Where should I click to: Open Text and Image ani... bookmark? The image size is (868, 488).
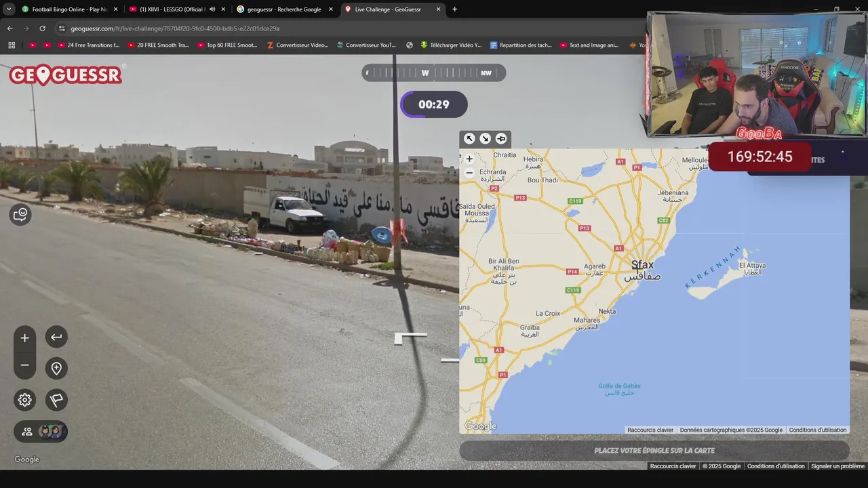pyautogui.click(x=589, y=45)
